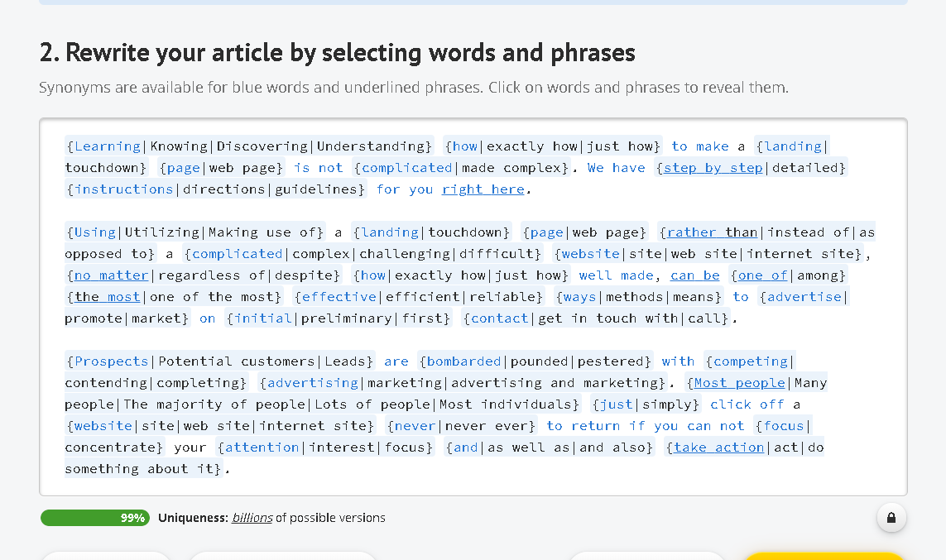This screenshot has width=946, height=560.
Task: Click the blue word "advertise"
Action: (x=804, y=297)
